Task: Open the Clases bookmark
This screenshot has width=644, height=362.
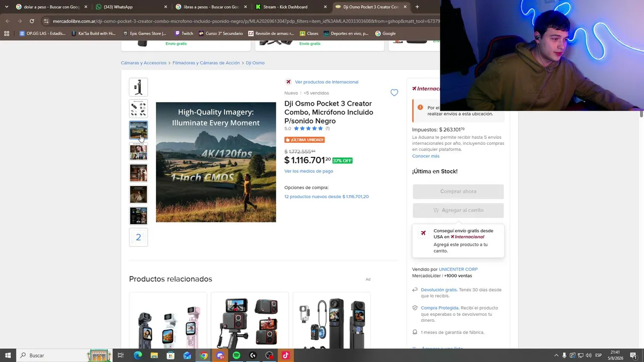Action: tap(309, 34)
